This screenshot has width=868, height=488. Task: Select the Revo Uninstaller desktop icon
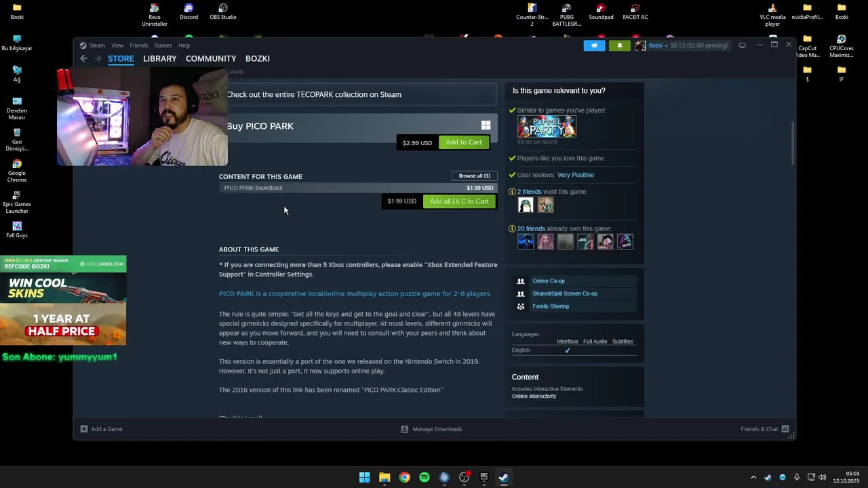(x=155, y=15)
